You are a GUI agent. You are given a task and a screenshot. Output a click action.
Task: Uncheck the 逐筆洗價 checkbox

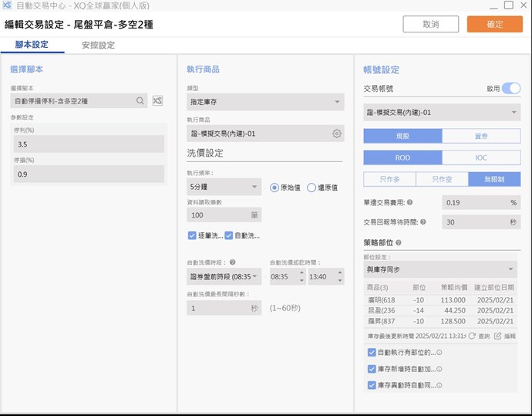[x=192, y=235]
